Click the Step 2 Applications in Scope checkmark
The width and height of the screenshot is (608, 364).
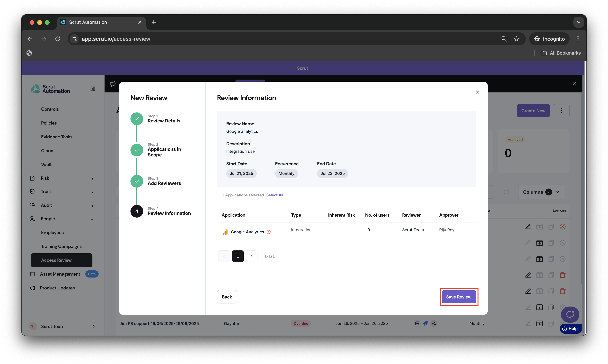[137, 150]
